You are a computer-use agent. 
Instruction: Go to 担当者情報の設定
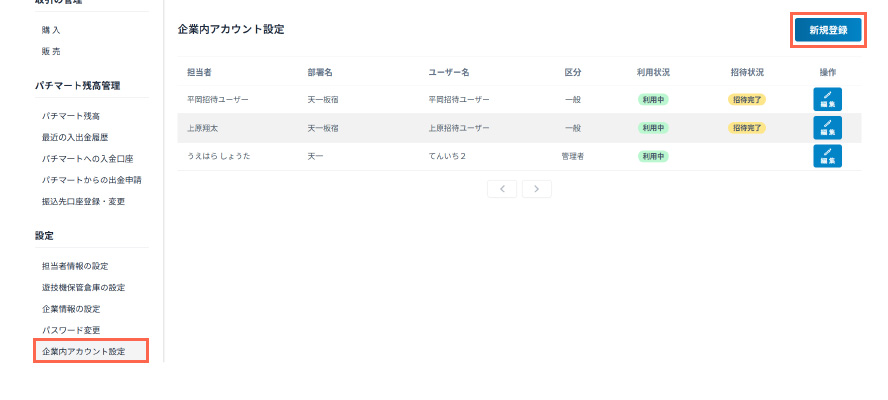tap(75, 266)
